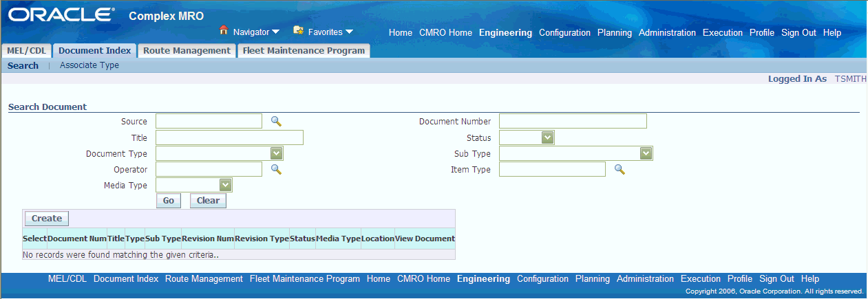Click the Status column header in table
This screenshot has width=868, height=299.
pyautogui.click(x=302, y=239)
